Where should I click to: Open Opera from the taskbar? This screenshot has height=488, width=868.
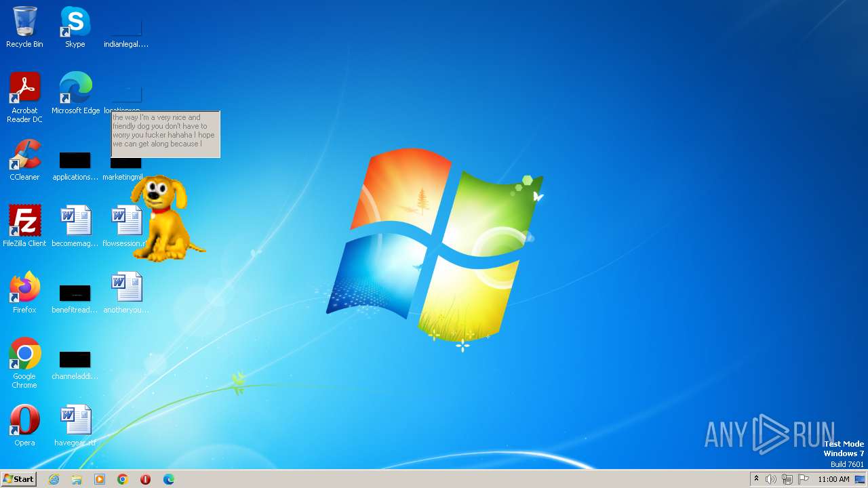point(145,479)
